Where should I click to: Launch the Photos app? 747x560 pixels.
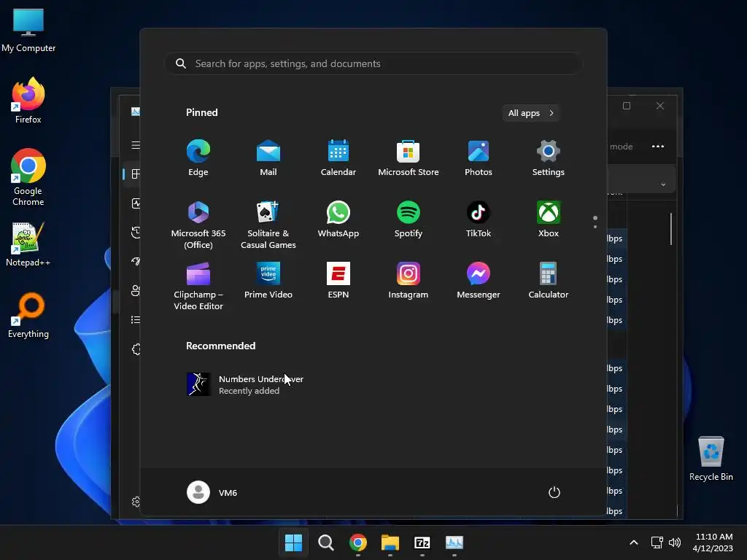click(479, 158)
